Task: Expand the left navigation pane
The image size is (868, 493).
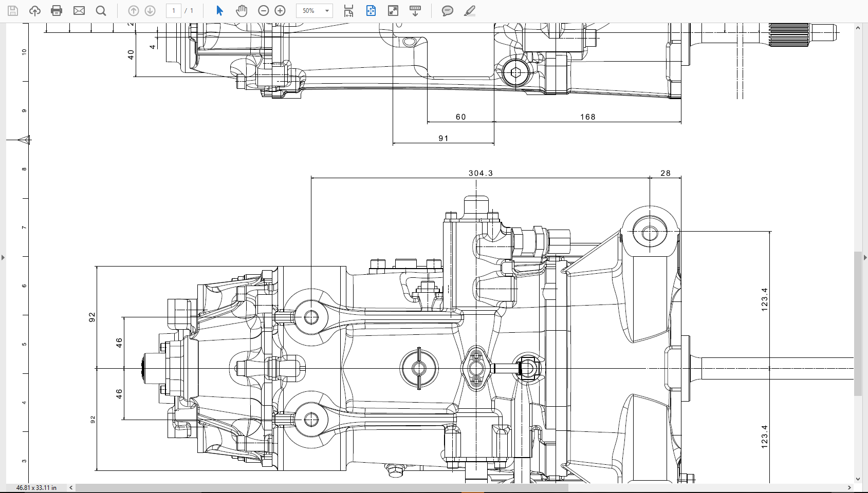Action: coord(3,257)
